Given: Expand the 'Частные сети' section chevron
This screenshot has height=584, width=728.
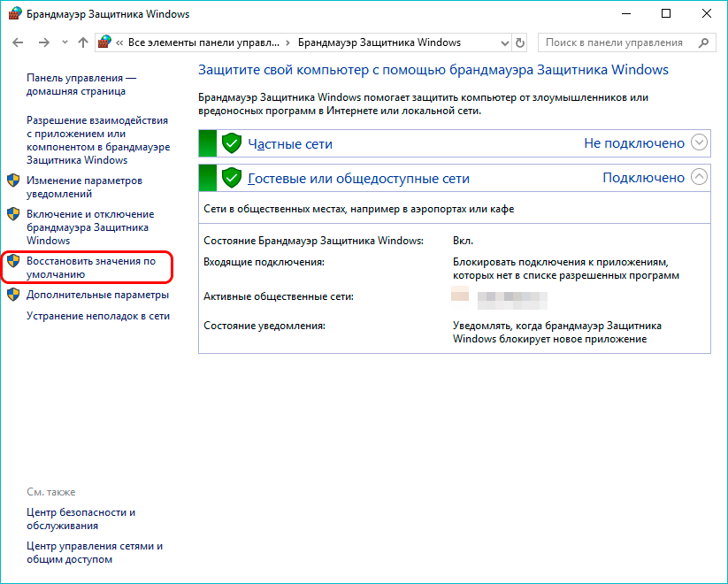Looking at the screenshot, I should [699, 142].
